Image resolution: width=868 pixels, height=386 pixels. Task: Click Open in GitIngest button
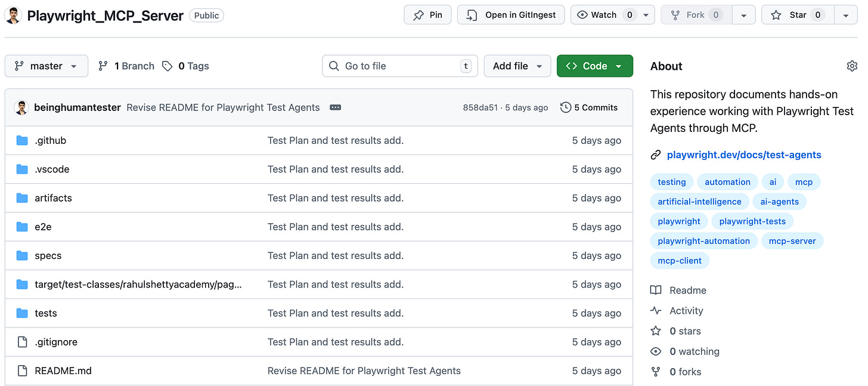tap(511, 15)
